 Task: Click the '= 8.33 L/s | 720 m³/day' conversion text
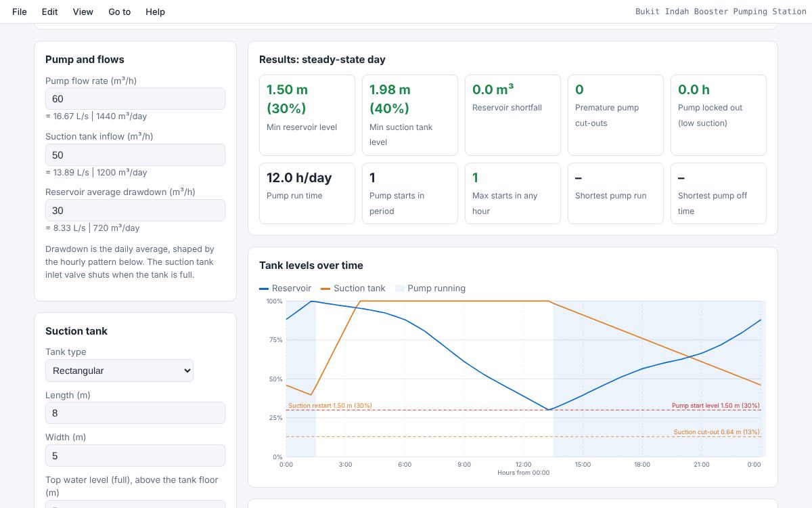point(93,228)
